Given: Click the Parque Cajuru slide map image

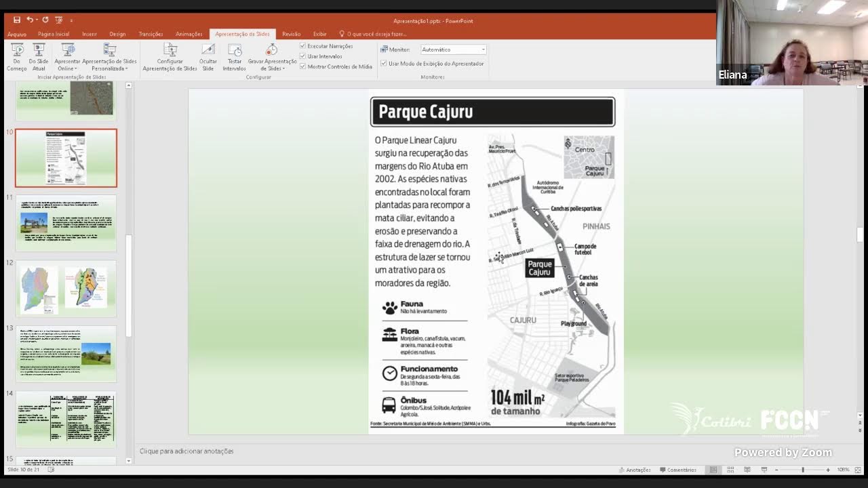Looking at the screenshot, I should (x=551, y=277).
